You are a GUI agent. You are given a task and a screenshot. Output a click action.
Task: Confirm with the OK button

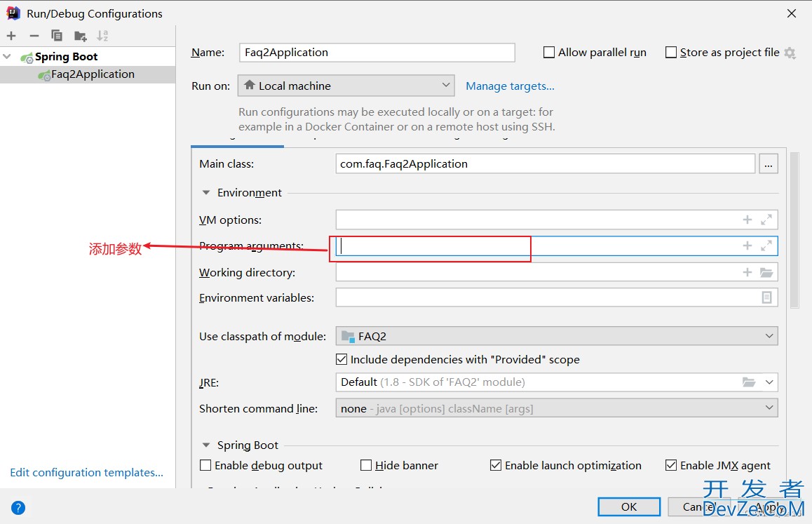pyautogui.click(x=629, y=507)
